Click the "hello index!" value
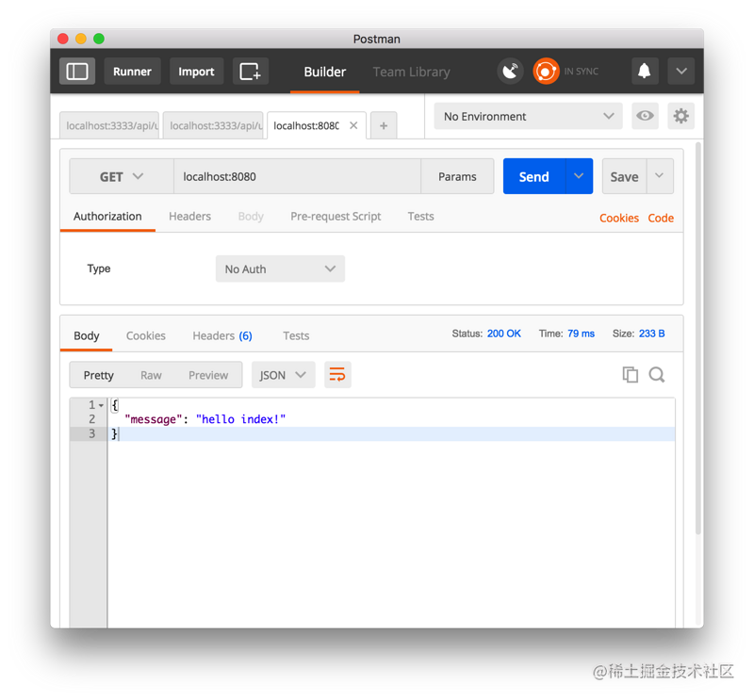The height and width of the screenshot is (700, 754). coord(241,419)
